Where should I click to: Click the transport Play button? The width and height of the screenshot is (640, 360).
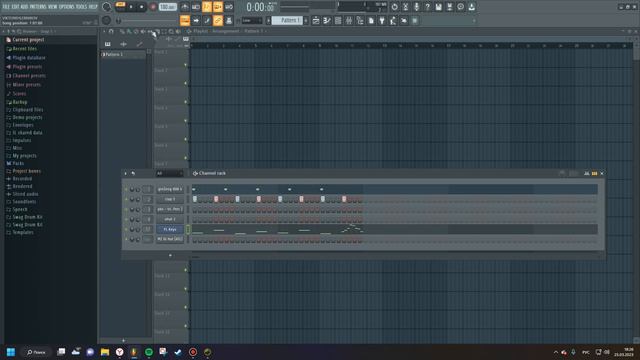[x=131, y=7]
